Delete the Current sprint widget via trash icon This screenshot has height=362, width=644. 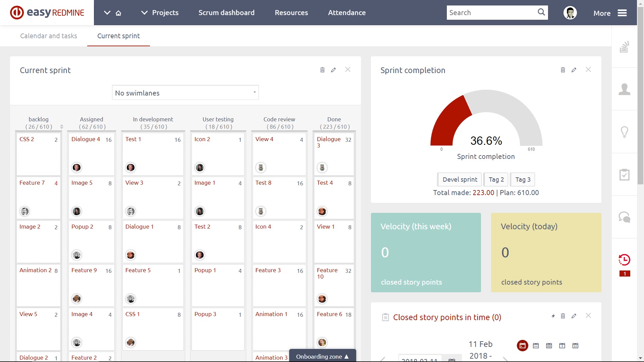click(x=322, y=70)
